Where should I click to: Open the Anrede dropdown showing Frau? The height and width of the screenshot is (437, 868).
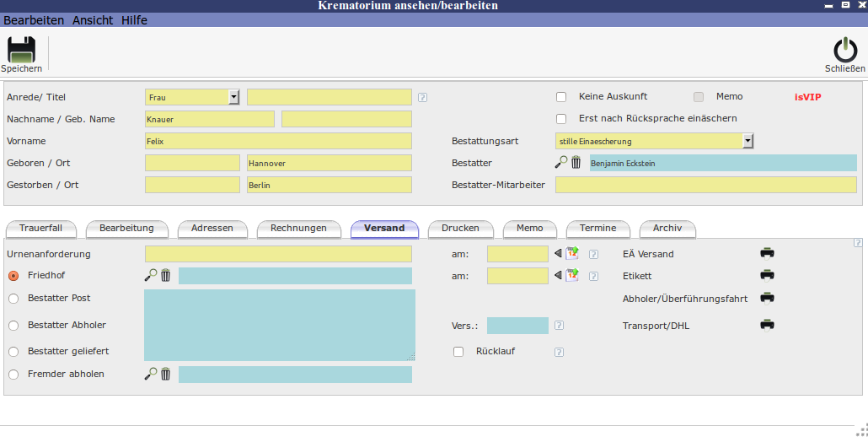click(234, 97)
